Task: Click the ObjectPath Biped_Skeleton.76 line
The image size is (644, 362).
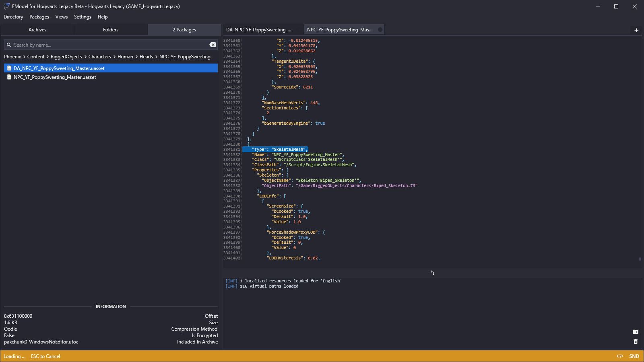Action: tap(340, 185)
